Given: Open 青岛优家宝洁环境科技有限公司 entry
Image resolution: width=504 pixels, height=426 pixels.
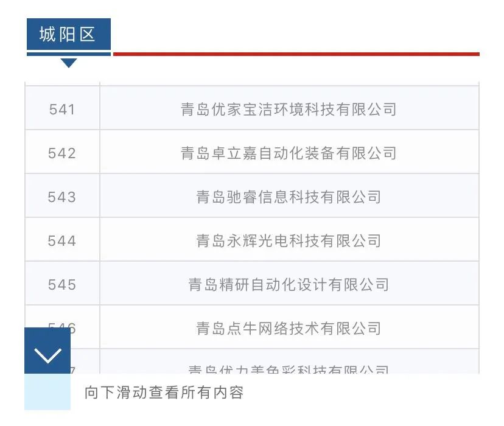Looking at the screenshot, I should pyautogui.click(x=289, y=110).
